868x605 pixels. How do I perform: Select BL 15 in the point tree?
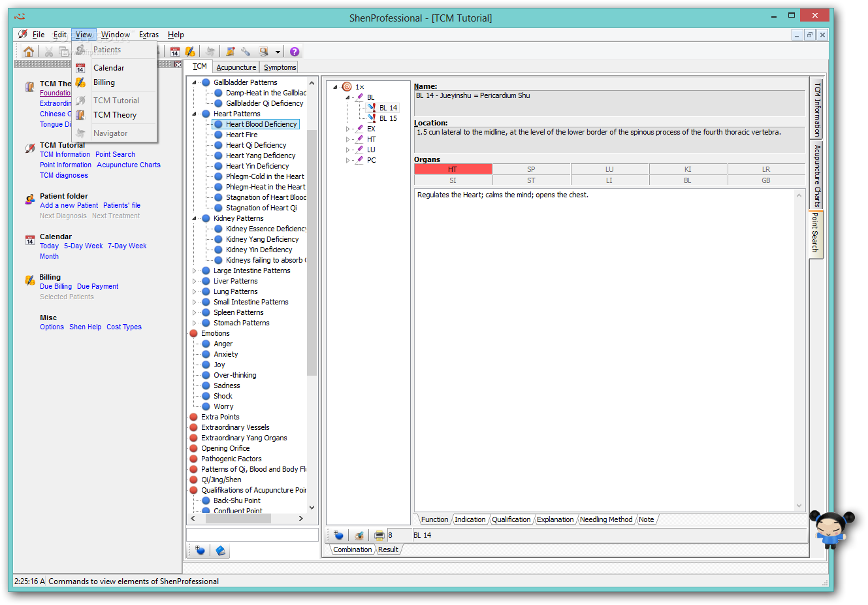(388, 118)
